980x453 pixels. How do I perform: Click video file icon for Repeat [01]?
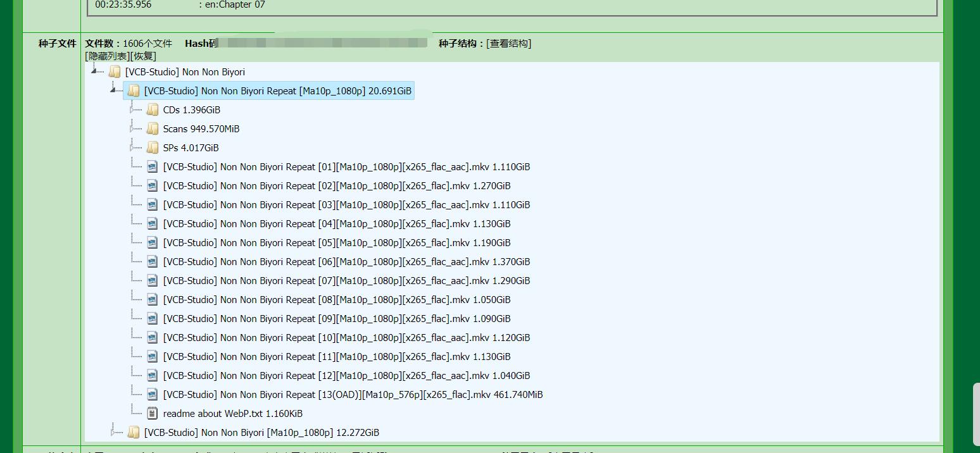[x=152, y=166]
